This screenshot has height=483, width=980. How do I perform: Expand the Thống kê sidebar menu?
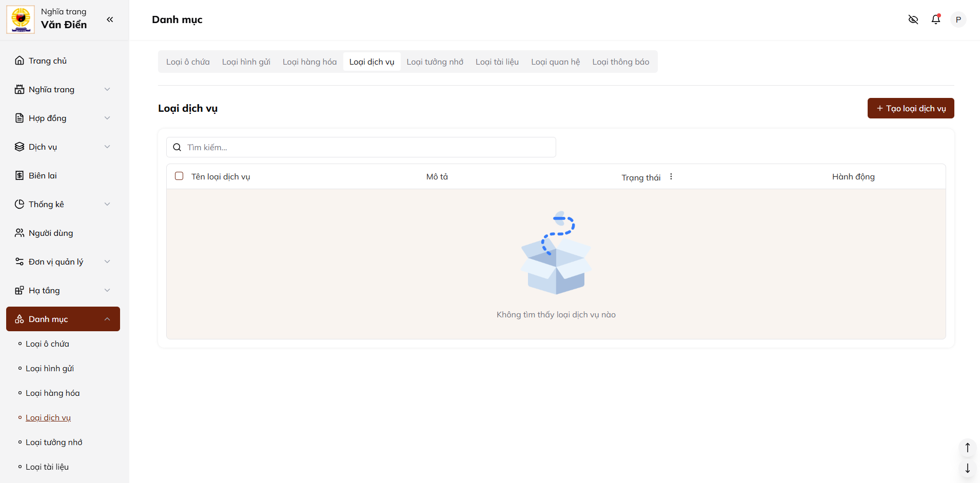point(63,204)
